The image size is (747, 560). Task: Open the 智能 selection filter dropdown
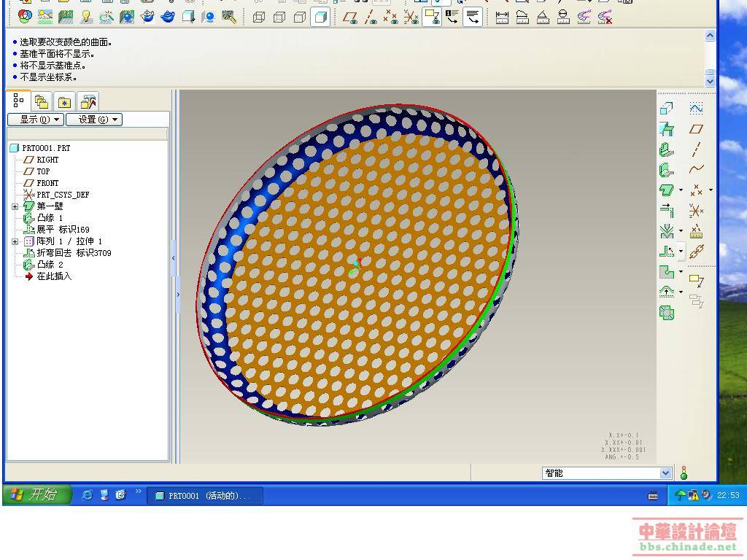click(x=665, y=473)
